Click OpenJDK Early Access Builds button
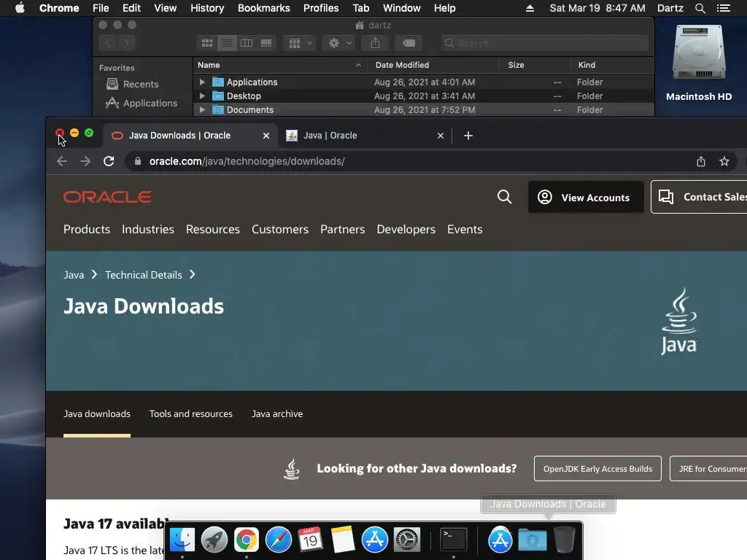Screen dimensions: 747x560 point(597,469)
